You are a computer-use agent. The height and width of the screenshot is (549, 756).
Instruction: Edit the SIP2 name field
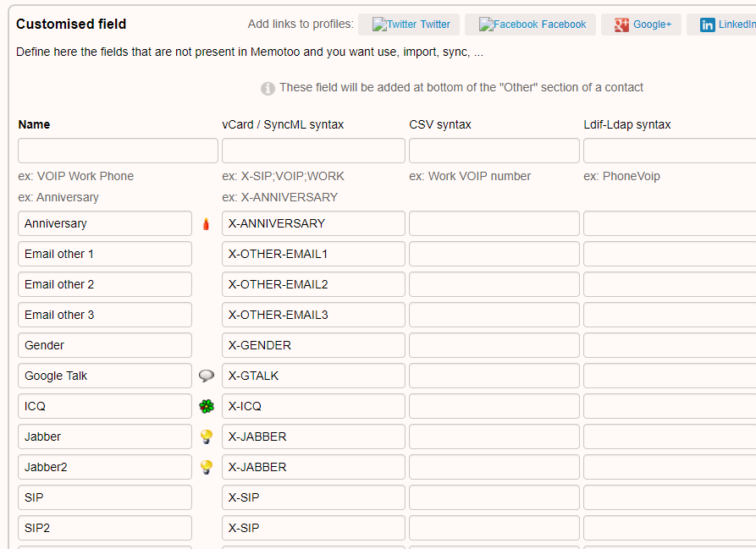point(105,528)
